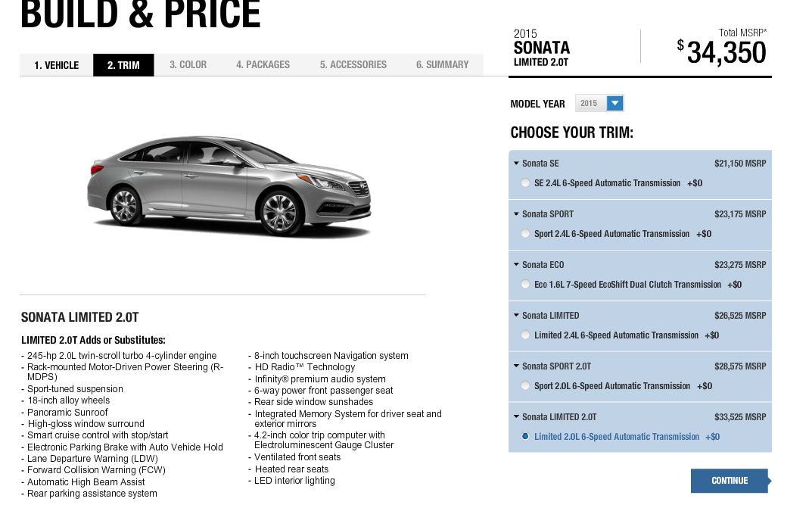Select Limited 2.0L 6-Speed Automatic radio button
The height and width of the screenshot is (508, 812).
(x=525, y=437)
